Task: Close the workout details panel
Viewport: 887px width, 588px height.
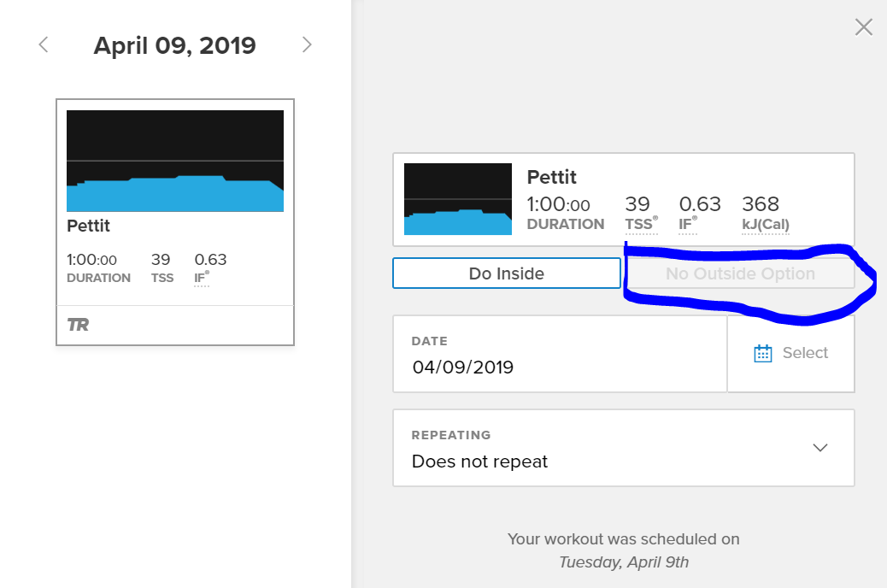Action: point(864,27)
